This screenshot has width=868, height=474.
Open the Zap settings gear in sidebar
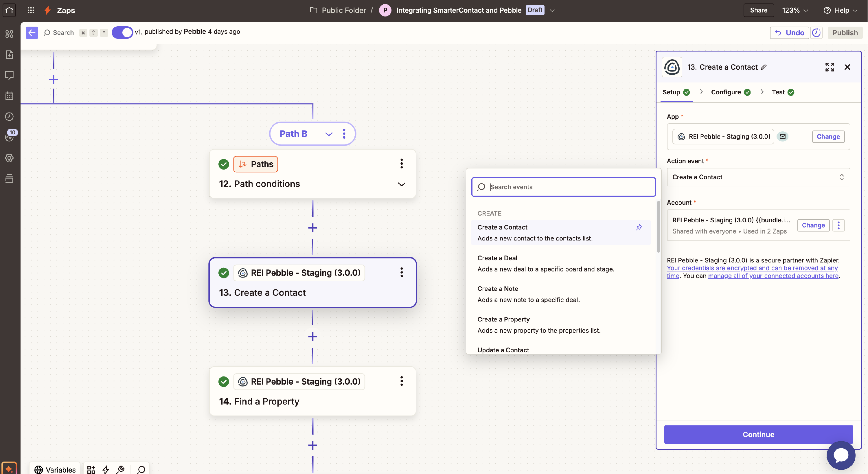pos(9,158)
